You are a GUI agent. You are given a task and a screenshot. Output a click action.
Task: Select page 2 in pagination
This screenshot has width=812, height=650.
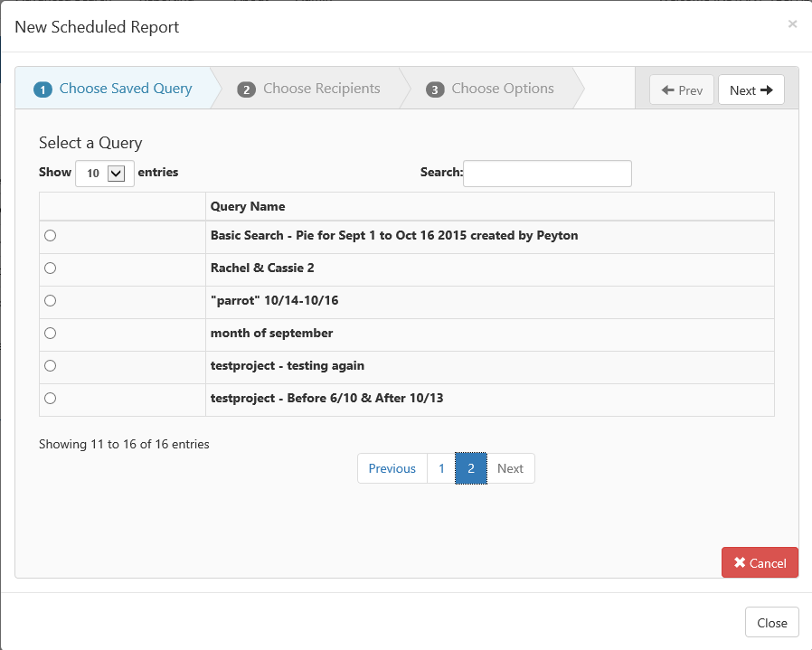click(471, 468)
